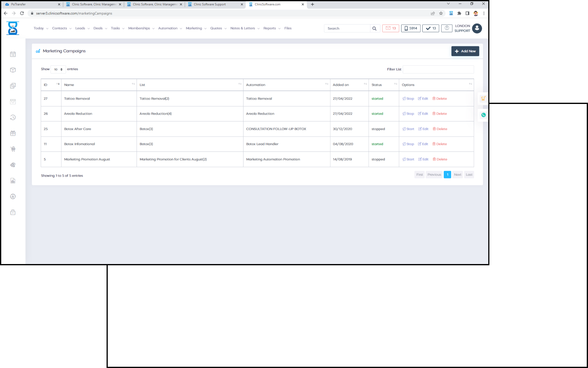This screenshot has width=588, height=368.
Task: Click the help question mark icon
Action: coord(447,28)
